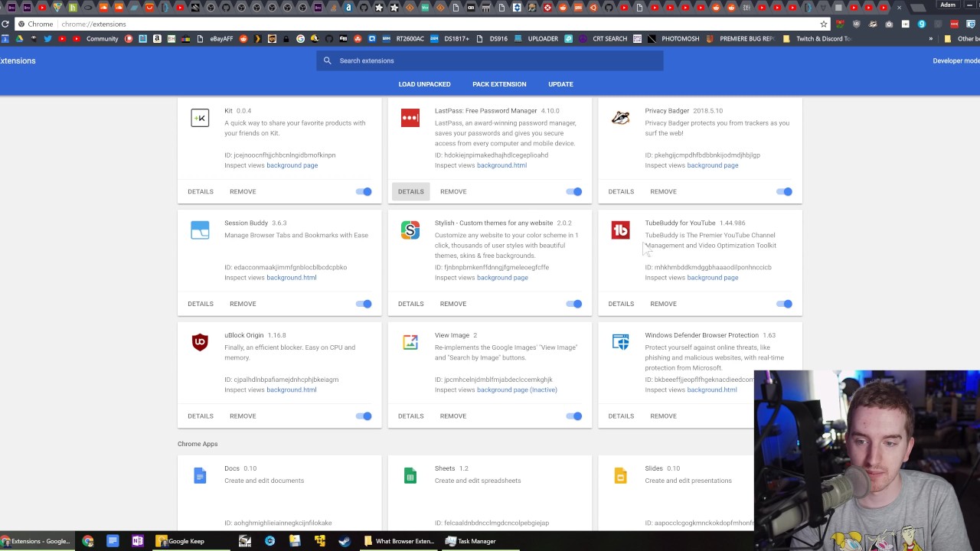Switch to Task Manager in taskbar
980x551 pixels.
471,541
